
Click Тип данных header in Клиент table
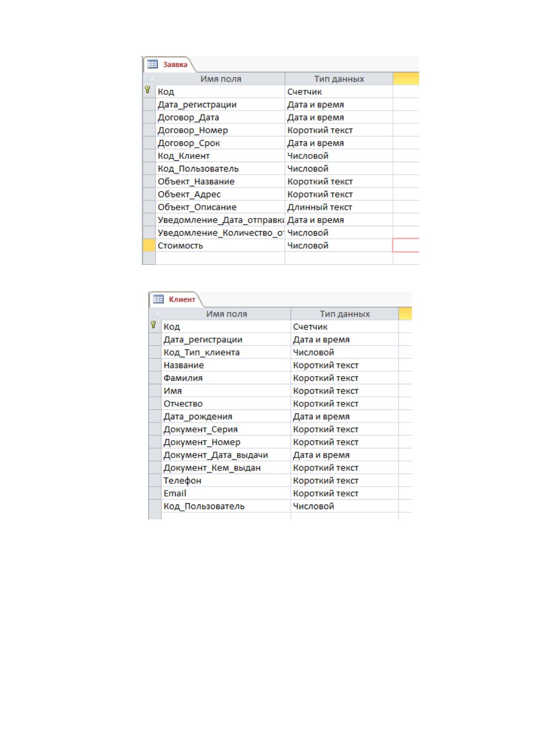point(345,314)
